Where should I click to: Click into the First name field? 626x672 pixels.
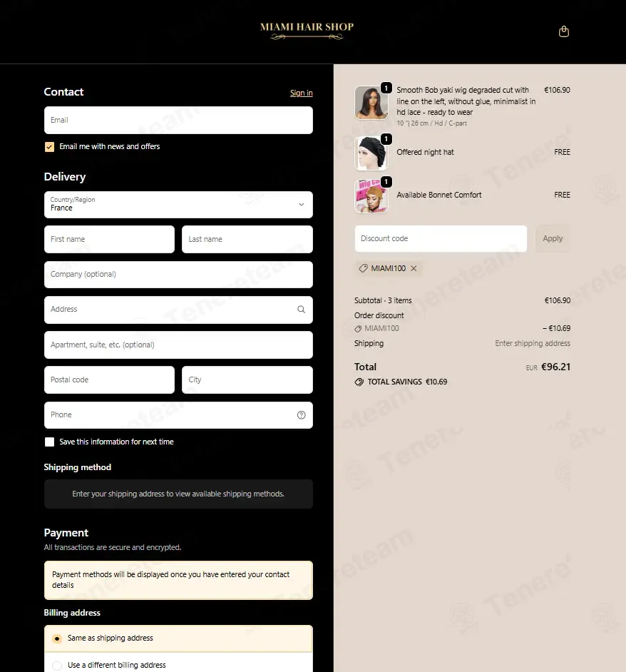109,239
